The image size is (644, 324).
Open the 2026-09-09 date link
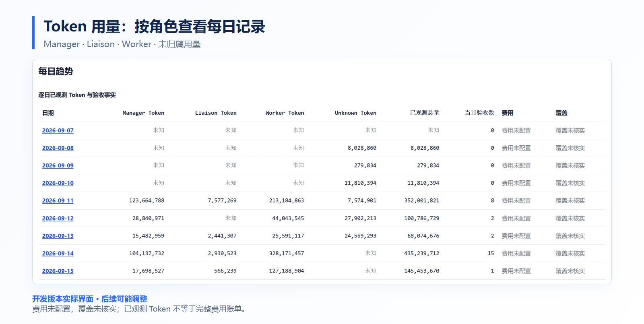(x=58, y=165)
